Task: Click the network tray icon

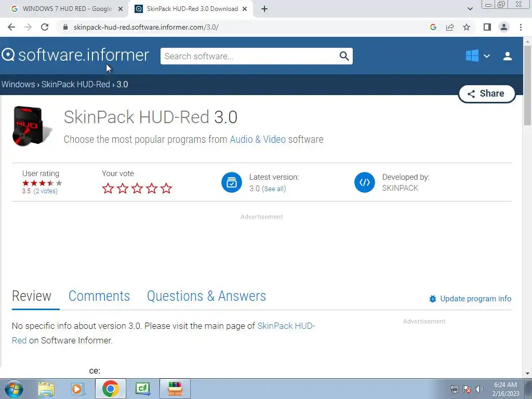Action: click(x=454, y=389)
